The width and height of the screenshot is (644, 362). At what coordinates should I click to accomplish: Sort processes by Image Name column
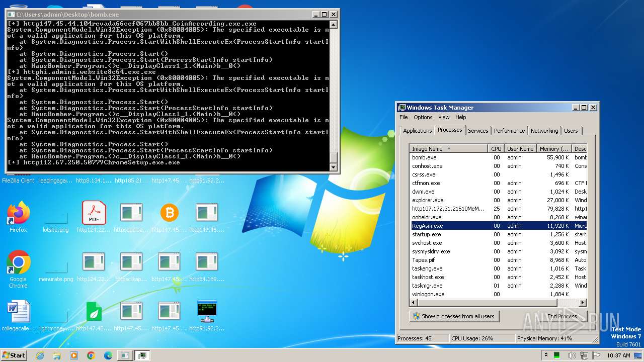pyautogui.click(x=448, y=149)
